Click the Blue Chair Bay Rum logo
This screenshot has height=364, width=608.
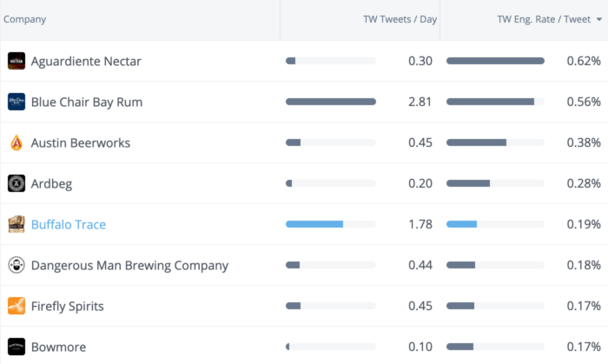click(17, 102)
